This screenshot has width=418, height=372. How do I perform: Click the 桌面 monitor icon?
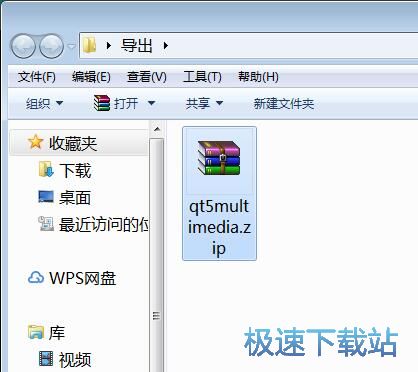click(x=46, y=197)
